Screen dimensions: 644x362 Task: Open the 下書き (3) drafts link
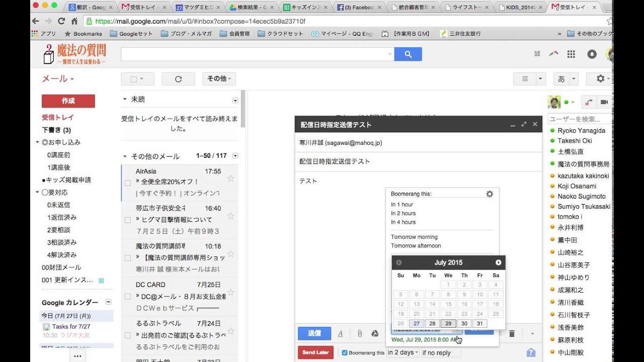click(56, 130)
